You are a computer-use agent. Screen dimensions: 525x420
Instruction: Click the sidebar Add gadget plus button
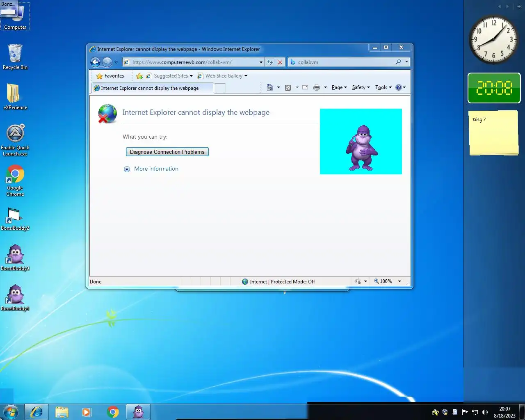pos(519,7)
